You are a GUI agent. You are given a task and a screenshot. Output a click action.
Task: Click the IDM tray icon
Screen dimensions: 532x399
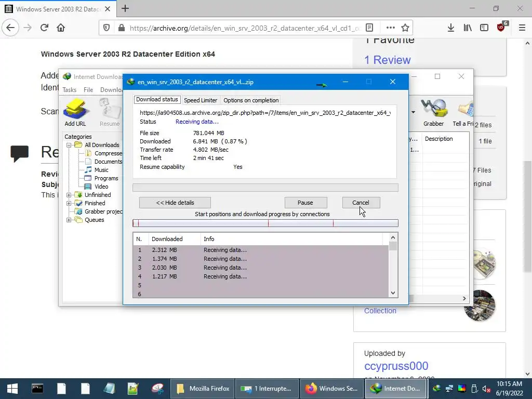click(x=437, y=389)
